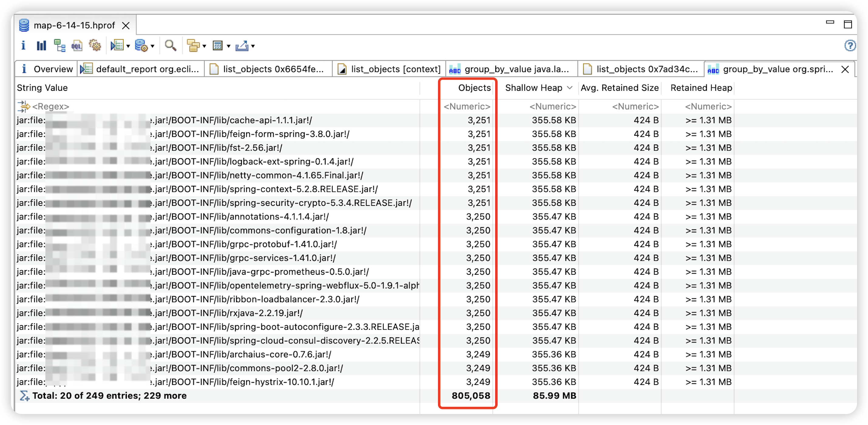The image size is (868, 425).
Task: Expand the export dropdown arrow
Action: click(x=253, y=46)
